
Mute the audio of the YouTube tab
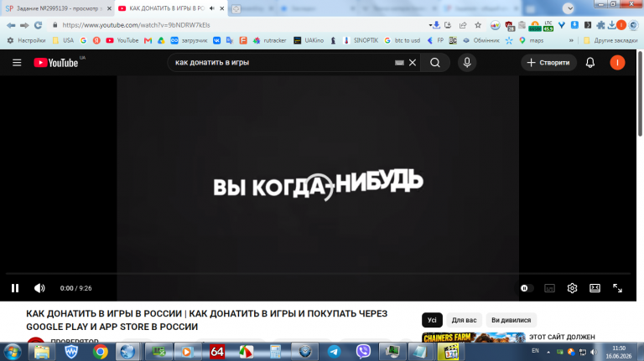212,8
